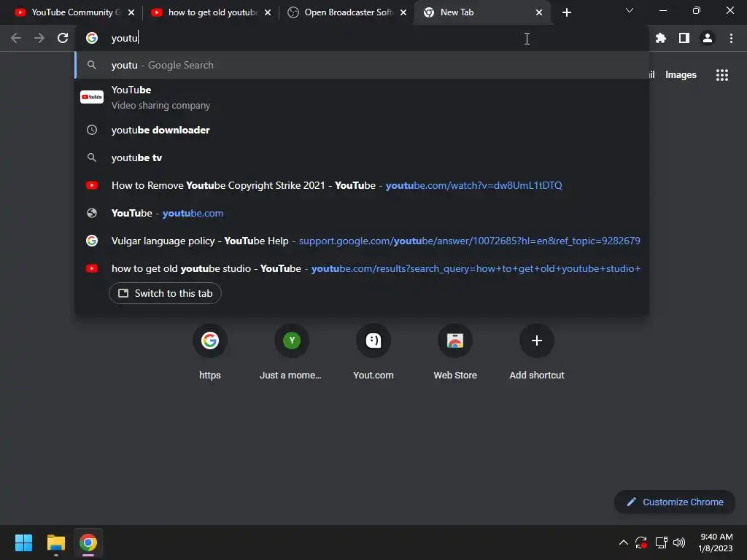Screen dimensions: 747x560
Task: Open the Chrome profile avatar
Action: tap(708, 38)
